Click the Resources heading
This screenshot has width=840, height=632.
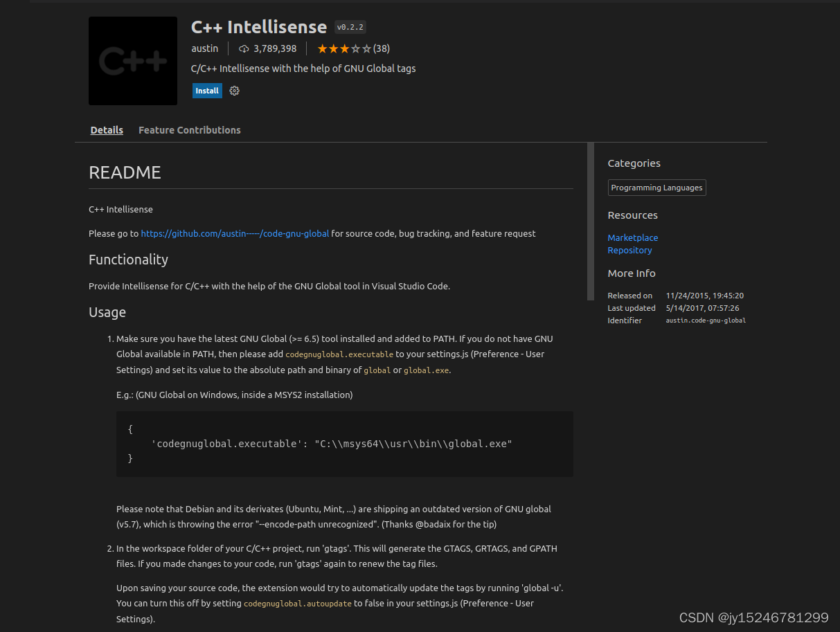(633, 215)
